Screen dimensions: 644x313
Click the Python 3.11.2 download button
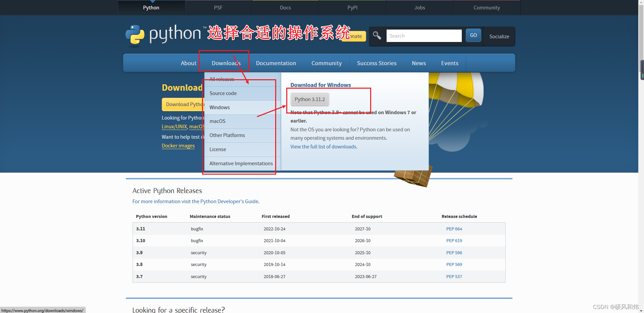(x=310, y=99)
